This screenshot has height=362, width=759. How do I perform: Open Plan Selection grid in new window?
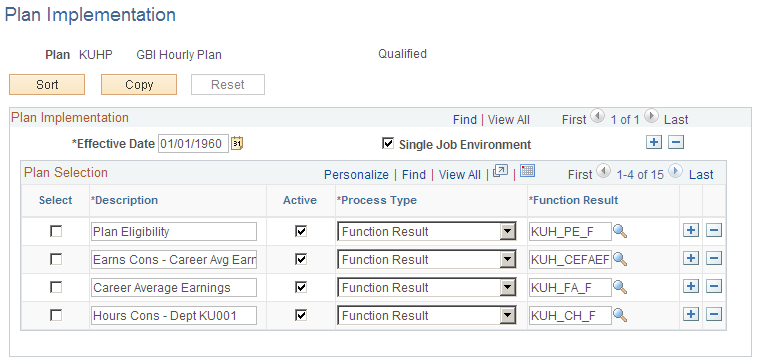click(500, 171)
